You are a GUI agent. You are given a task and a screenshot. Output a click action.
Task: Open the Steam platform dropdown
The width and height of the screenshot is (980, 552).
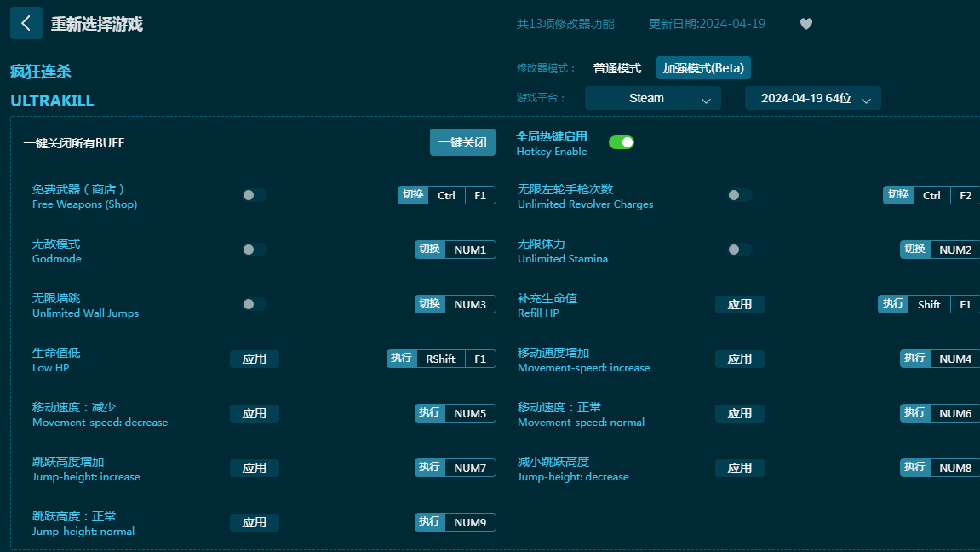coord(652,98)
